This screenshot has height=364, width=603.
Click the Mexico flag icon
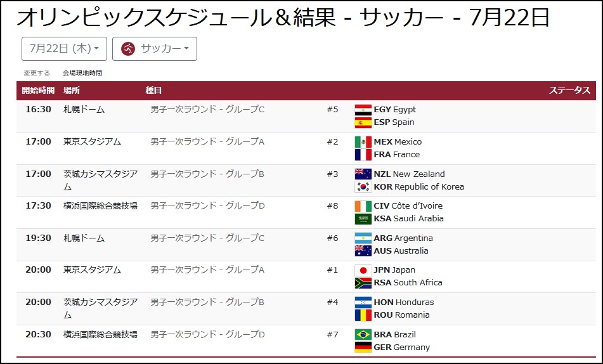(x=363, y=142)
